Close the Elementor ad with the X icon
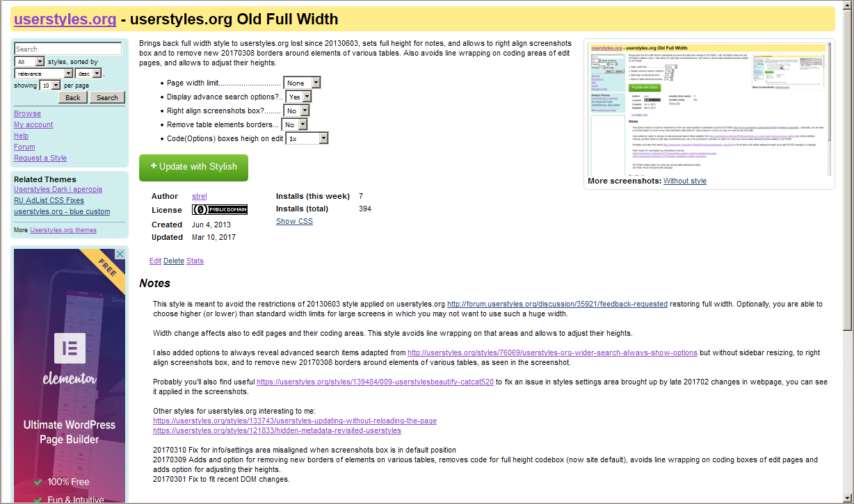Screen dimensions: 854x504 (120, 254)
